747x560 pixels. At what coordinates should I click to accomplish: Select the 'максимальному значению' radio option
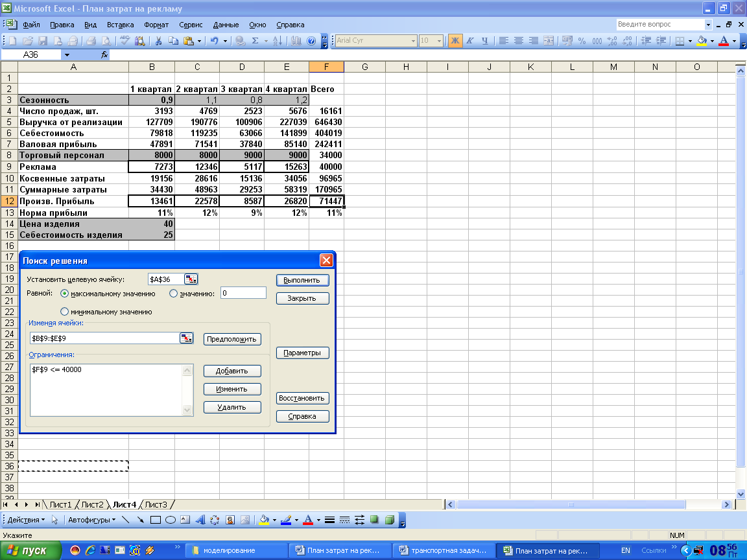(64, 294)
